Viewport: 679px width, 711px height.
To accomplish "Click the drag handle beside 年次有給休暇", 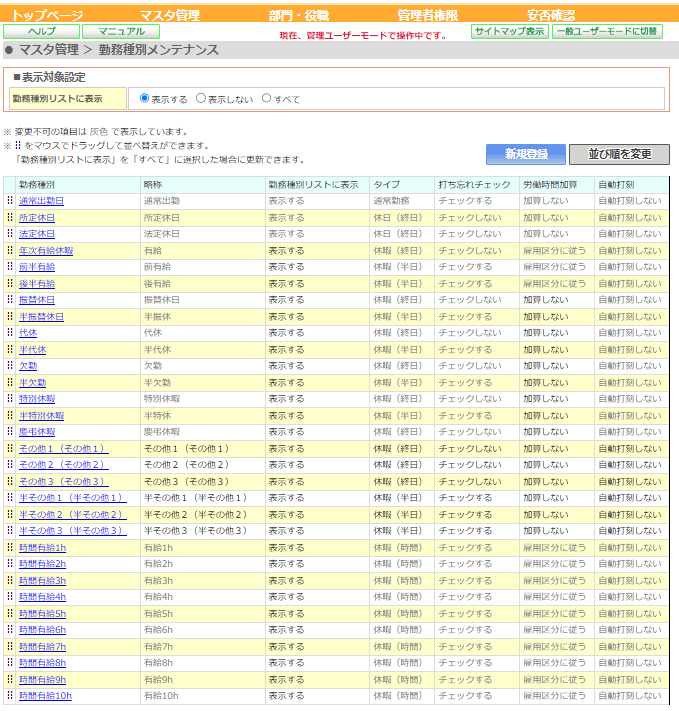I will pyautogui.click(x=10, y=250).
